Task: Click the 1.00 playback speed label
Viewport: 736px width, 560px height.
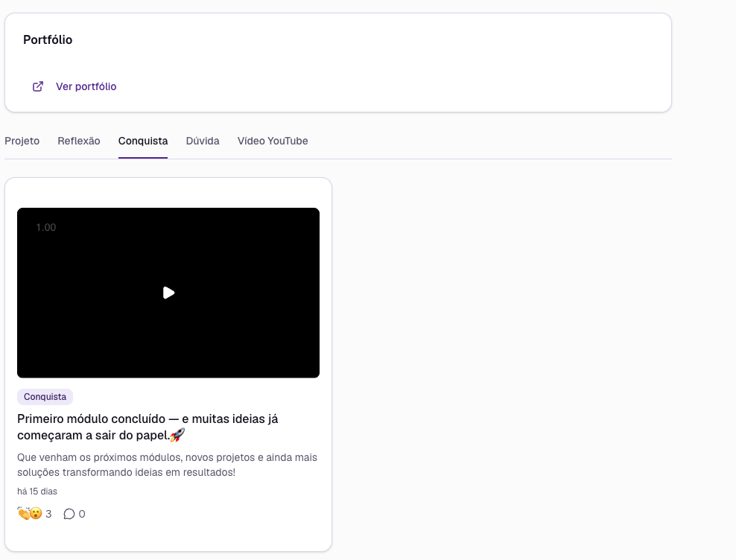Action: coord(46,227)
